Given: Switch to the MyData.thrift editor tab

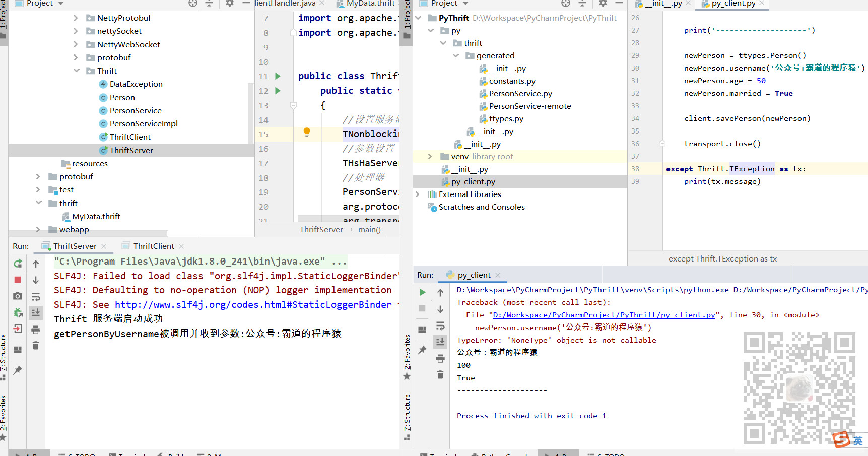Looking at the screenshot, I should pos(370,4).
